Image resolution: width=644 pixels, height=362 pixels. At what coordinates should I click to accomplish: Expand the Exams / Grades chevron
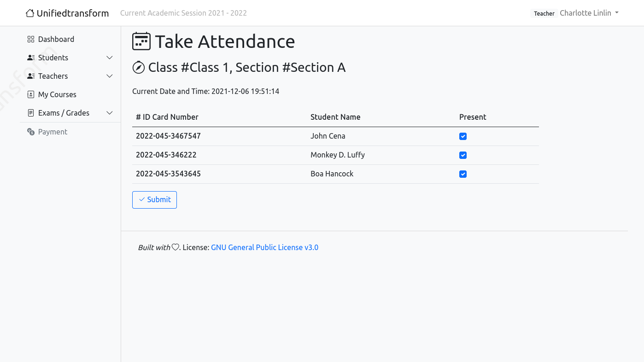(110, 113)
